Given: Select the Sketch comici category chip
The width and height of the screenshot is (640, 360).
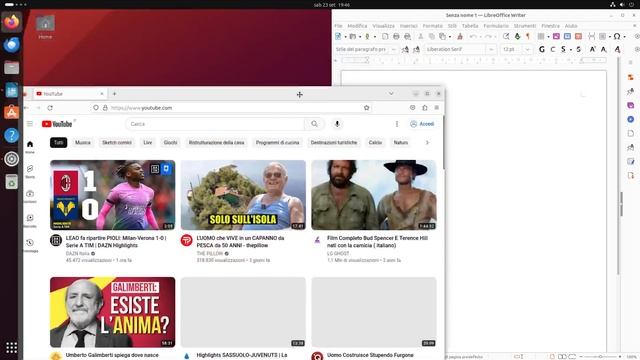Looking at the screenshot, I should pos(117,142).
